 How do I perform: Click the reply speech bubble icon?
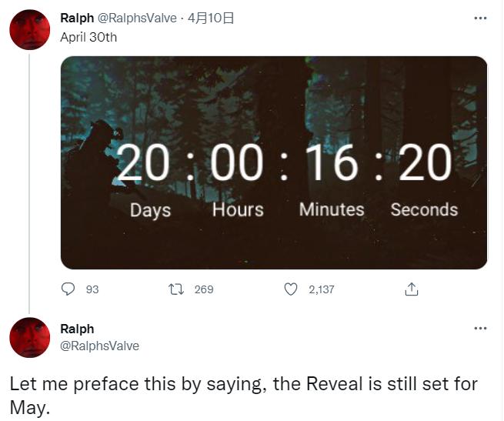68,289
